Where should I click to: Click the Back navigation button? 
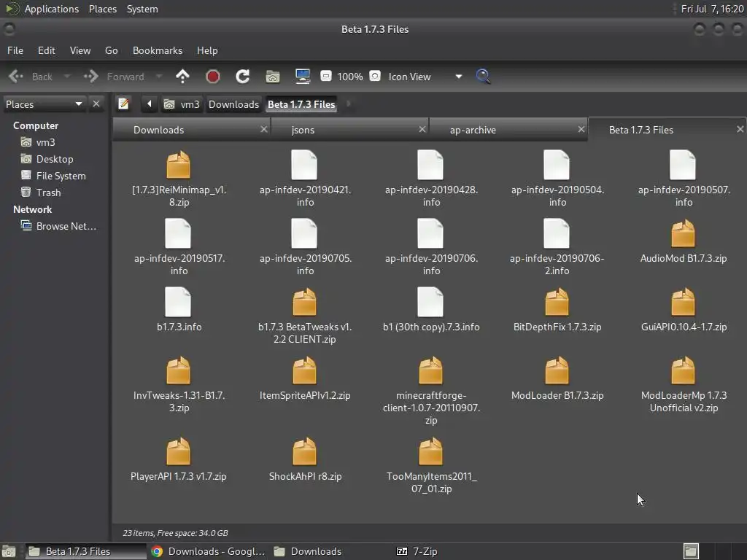tap(31, 76)
